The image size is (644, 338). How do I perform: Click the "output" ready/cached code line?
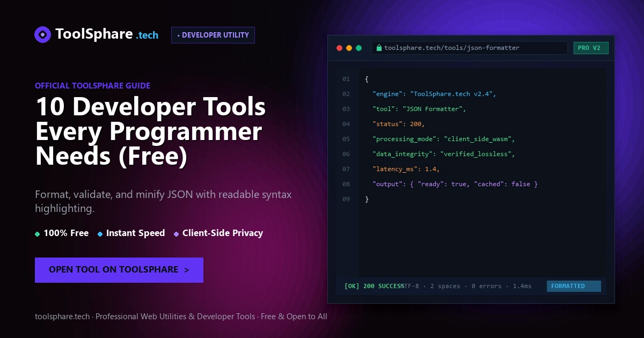coord(455,184)
